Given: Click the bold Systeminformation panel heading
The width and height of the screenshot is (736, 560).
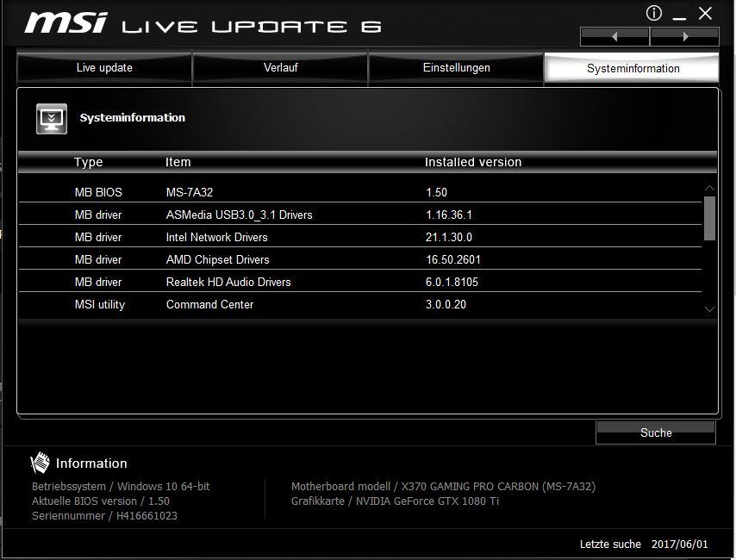Looking at the screenshot, I should tap(133, 117).
